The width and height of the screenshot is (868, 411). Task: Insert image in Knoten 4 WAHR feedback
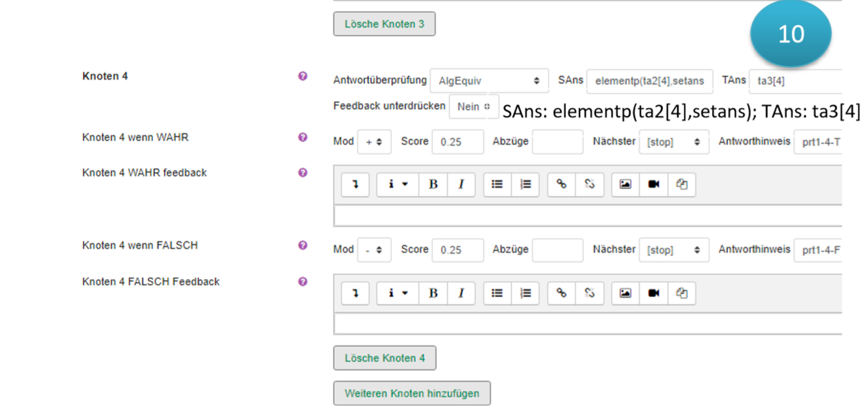[625, 185]
